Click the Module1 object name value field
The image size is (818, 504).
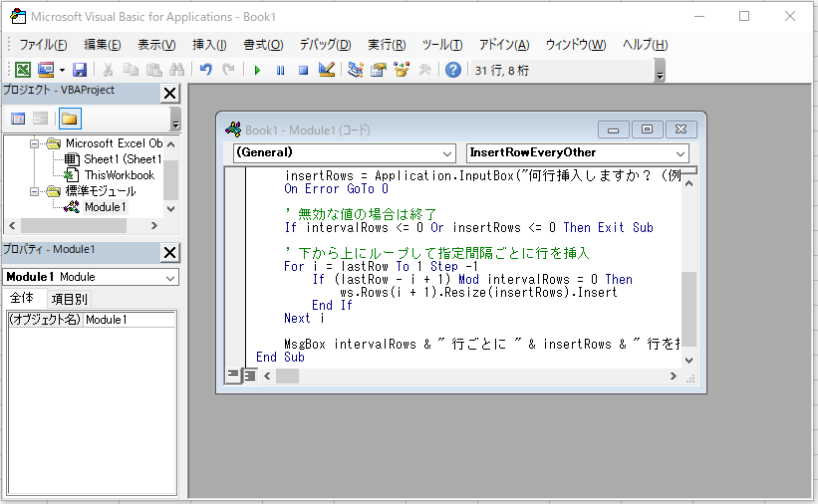click(130, 320)
